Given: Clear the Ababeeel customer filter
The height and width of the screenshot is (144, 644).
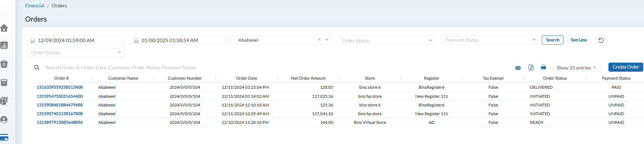Looking at the screenshot, I should pyautogui.click(x=319, y=40).
